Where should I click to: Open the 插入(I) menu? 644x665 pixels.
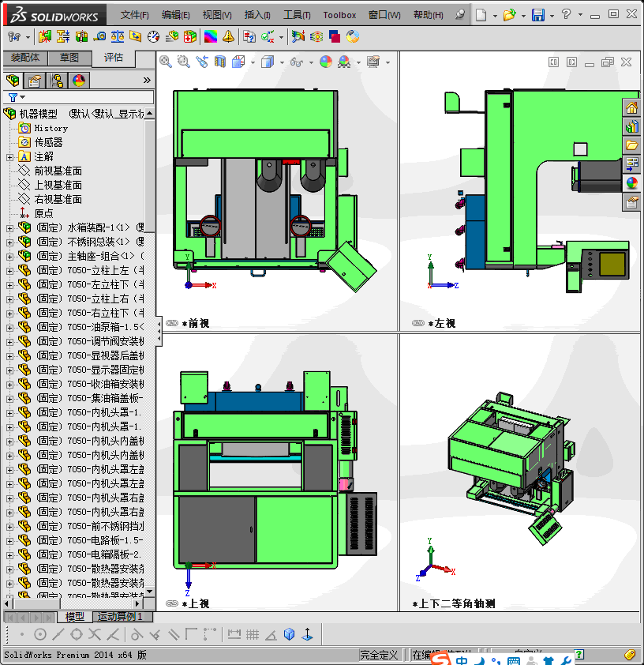(x=257, y=15)
